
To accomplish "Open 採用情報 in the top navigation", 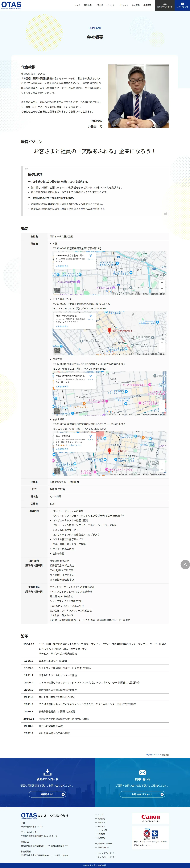I will pyautogui.click(x=147, y=5).
